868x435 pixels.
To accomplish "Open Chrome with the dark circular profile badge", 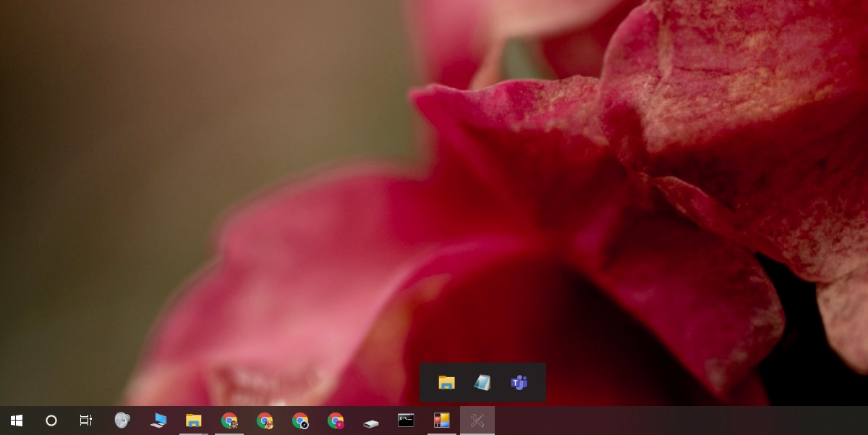I will point(300,421).
